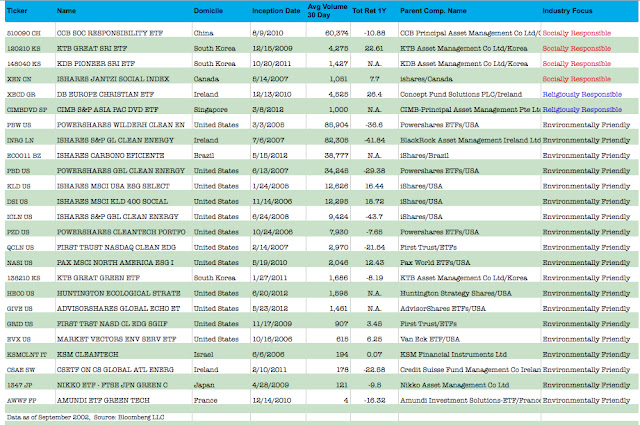
Task: Click ISHARES S&P GBL CLEAN ENERGY cell
Action: tap(118, 217)
